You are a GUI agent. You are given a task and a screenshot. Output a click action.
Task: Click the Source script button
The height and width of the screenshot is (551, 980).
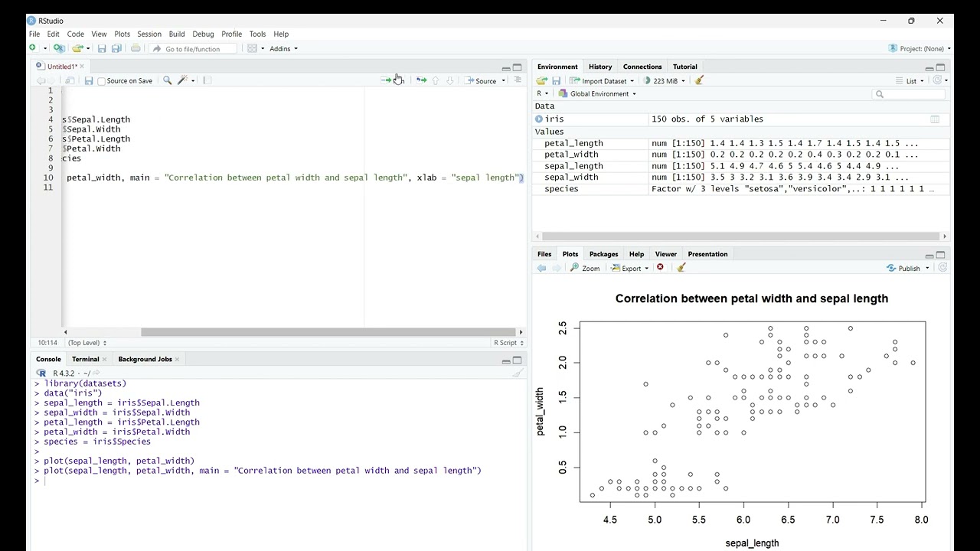tap(480, 80)
